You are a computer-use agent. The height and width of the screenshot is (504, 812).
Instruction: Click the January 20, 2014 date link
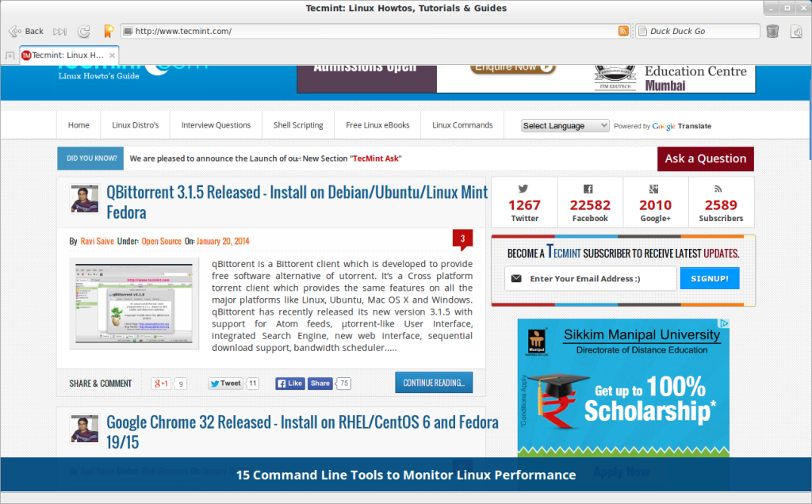223,241
